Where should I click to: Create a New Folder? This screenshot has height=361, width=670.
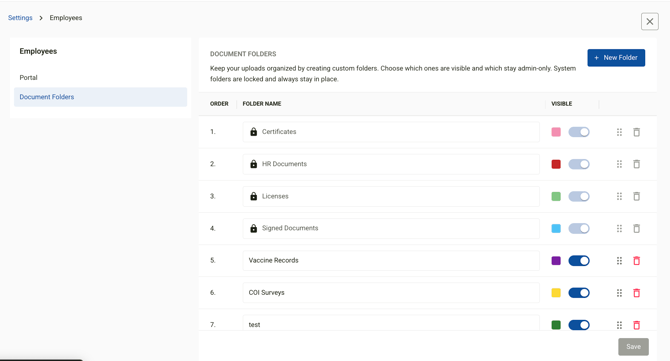pyautogui.click(x=616, y=58)
